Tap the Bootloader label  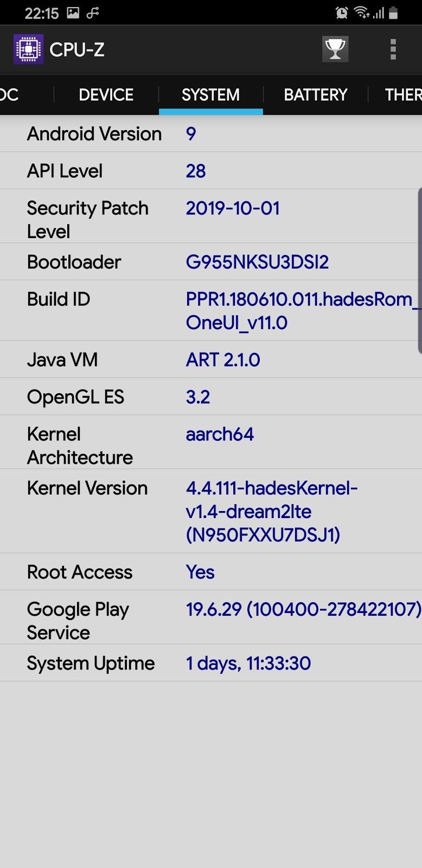pyautogui.click(x=74, y=263)
